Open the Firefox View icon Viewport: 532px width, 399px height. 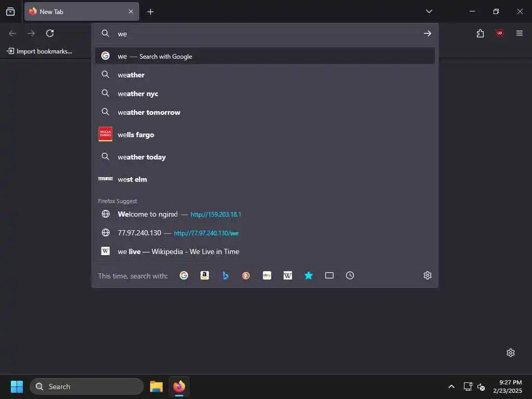10,11
